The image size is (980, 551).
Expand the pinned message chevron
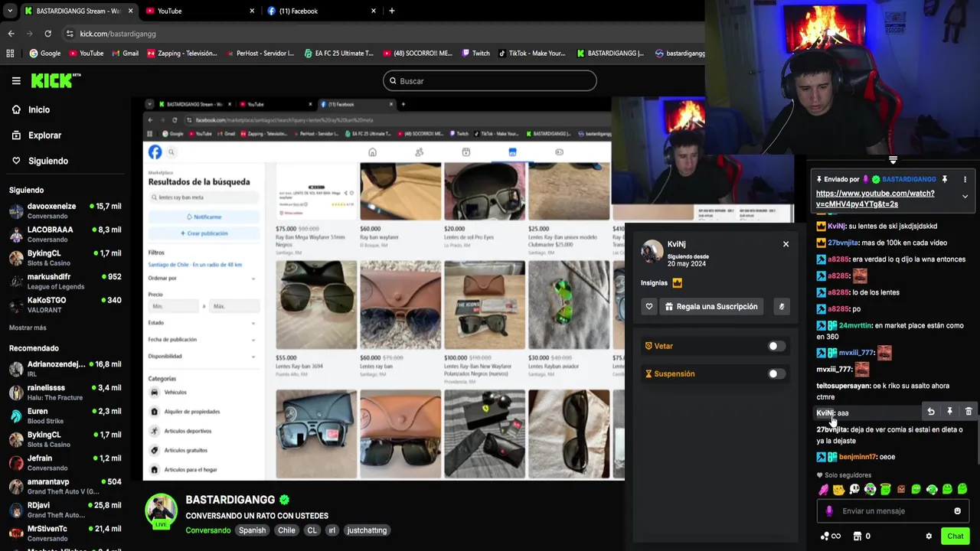965,197
